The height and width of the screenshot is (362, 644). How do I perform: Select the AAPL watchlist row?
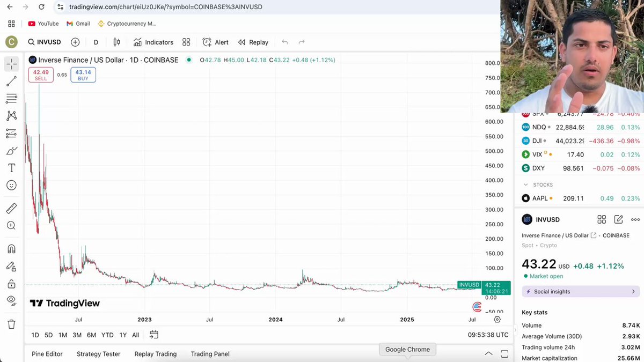pyautogui.click(x=581, y=198)
